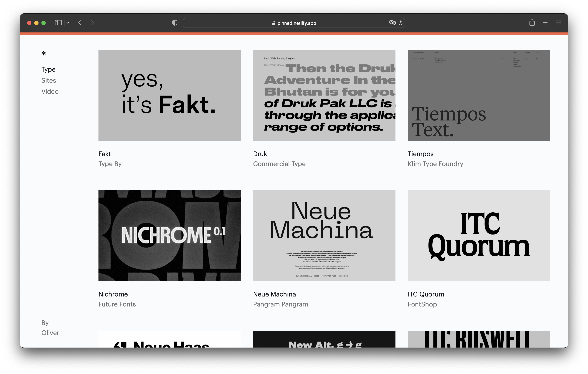Expand the sidebar dropdown chevron

point(68,23)
